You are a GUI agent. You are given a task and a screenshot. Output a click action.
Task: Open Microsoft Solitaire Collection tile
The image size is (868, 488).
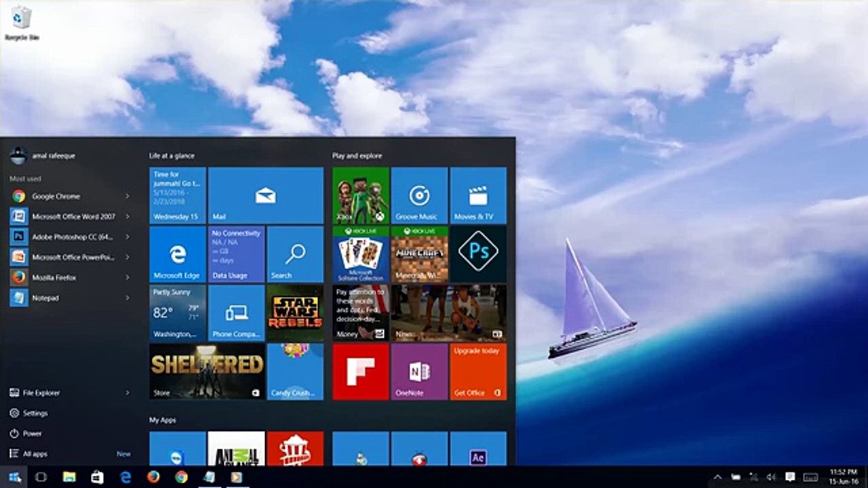pos(361,254)
